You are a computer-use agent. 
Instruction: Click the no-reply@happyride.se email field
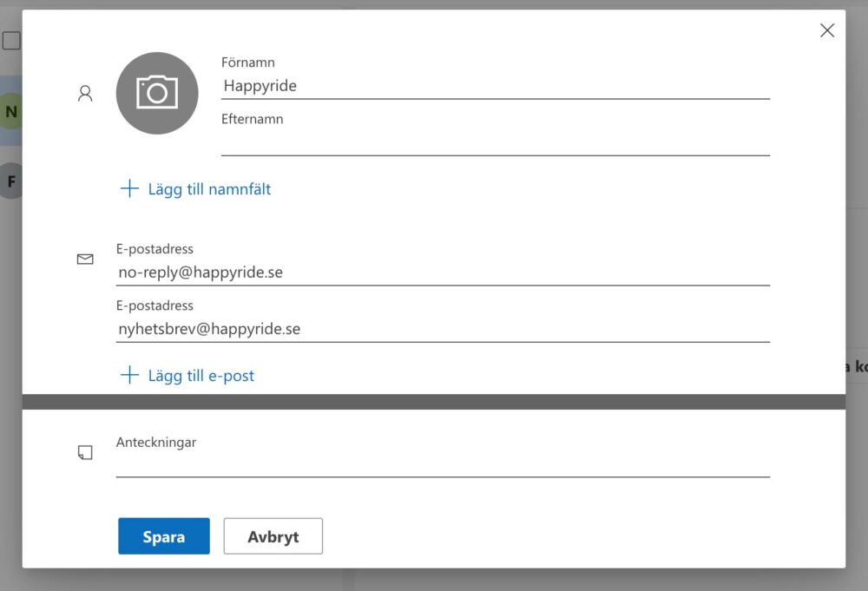click(x=443, y=273)
